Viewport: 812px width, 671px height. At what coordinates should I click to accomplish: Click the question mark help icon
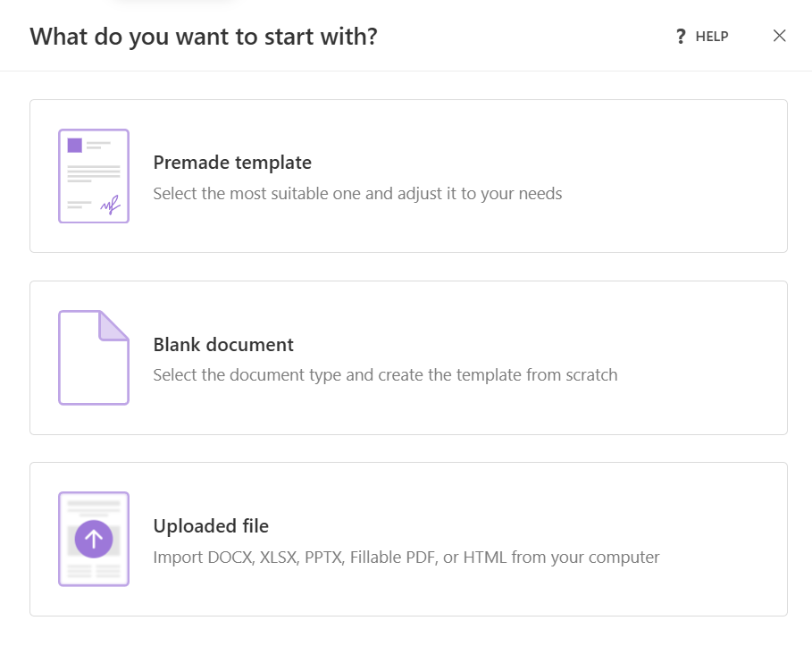[680, 36]
